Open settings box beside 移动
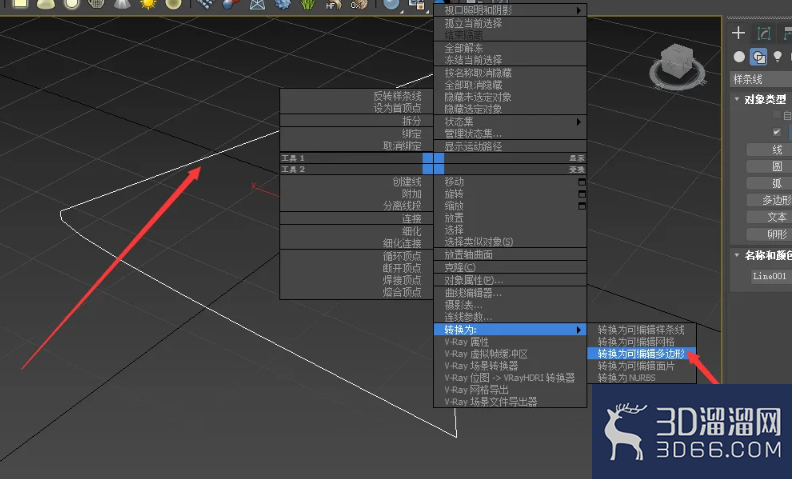 pyautogui.click(x=582, y=182)
